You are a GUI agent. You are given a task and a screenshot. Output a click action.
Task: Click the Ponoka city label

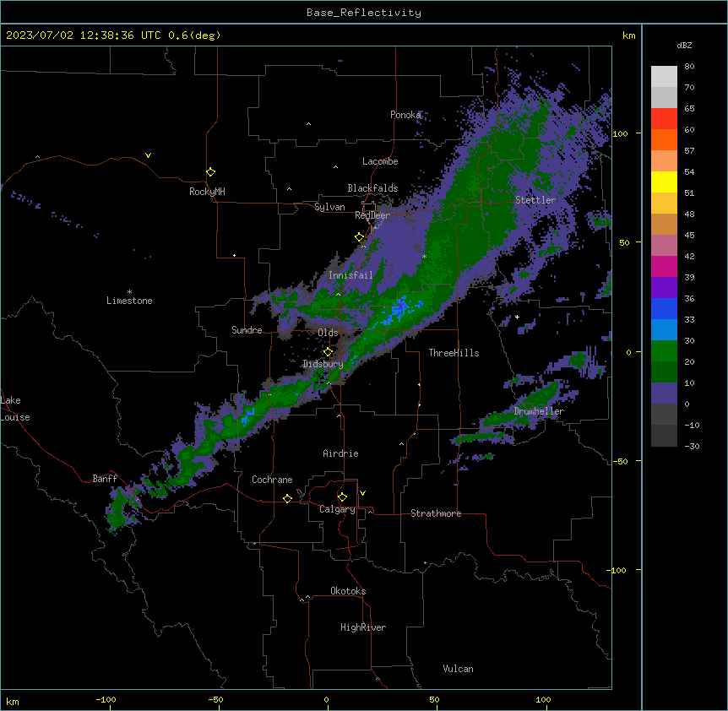405,115
